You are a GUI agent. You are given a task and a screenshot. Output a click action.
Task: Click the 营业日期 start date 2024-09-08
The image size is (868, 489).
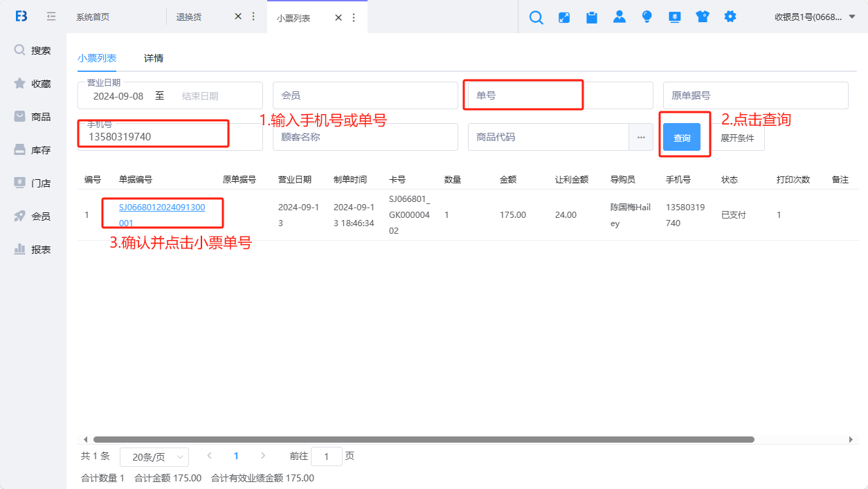118,96
